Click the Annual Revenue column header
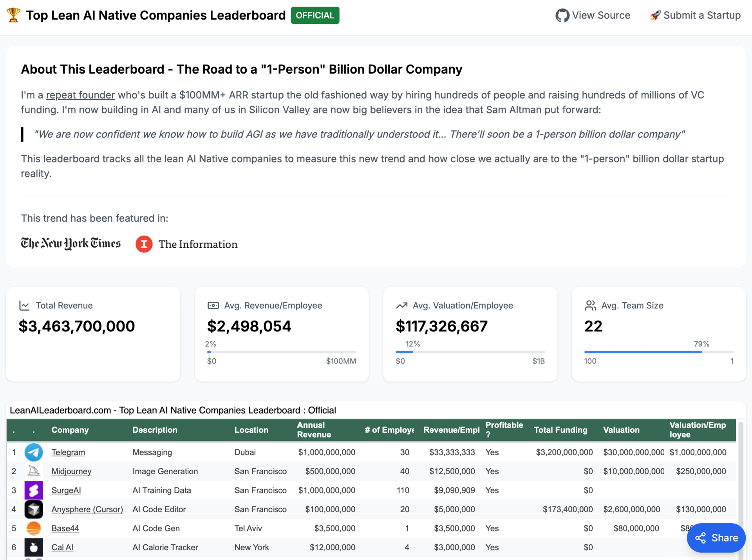This screenshot has height=560, width=752. pos(314,430)
